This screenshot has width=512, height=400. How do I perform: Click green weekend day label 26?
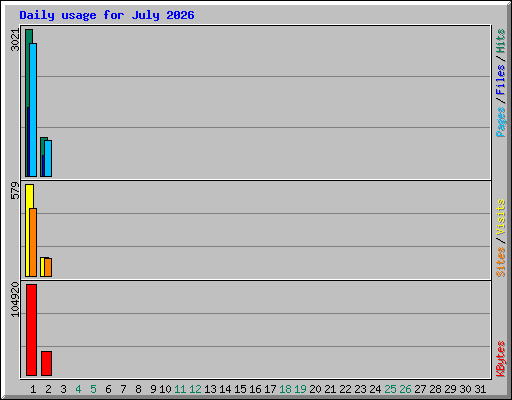[x=405, y=389]
